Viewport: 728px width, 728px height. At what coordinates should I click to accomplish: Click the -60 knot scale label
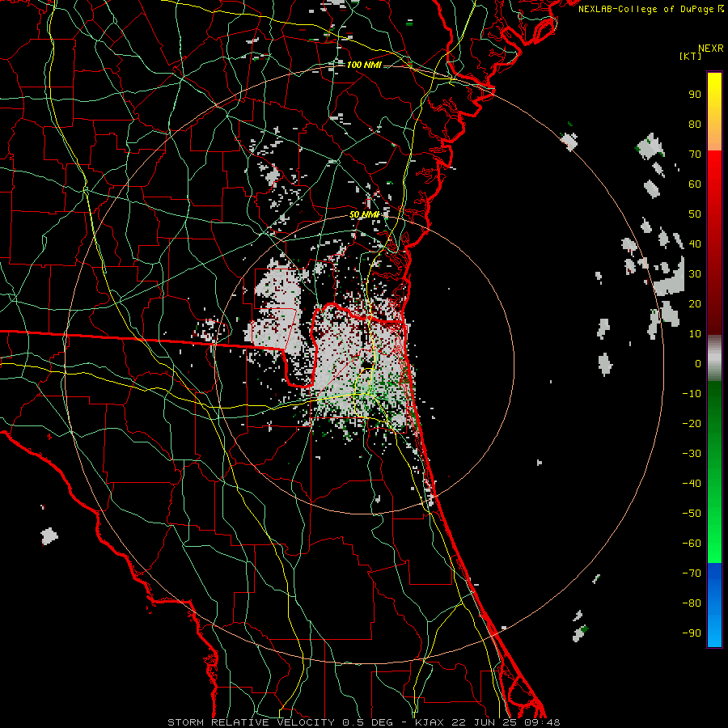692,544
